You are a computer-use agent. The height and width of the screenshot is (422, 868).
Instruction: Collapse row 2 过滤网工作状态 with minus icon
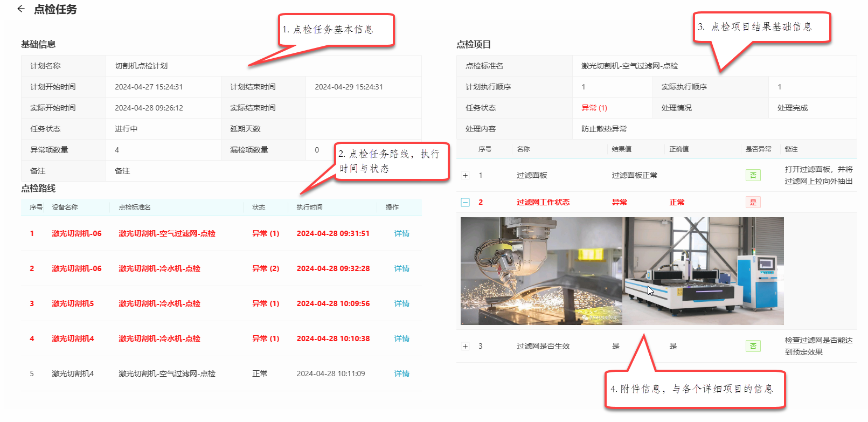click(x=466, y=202)
